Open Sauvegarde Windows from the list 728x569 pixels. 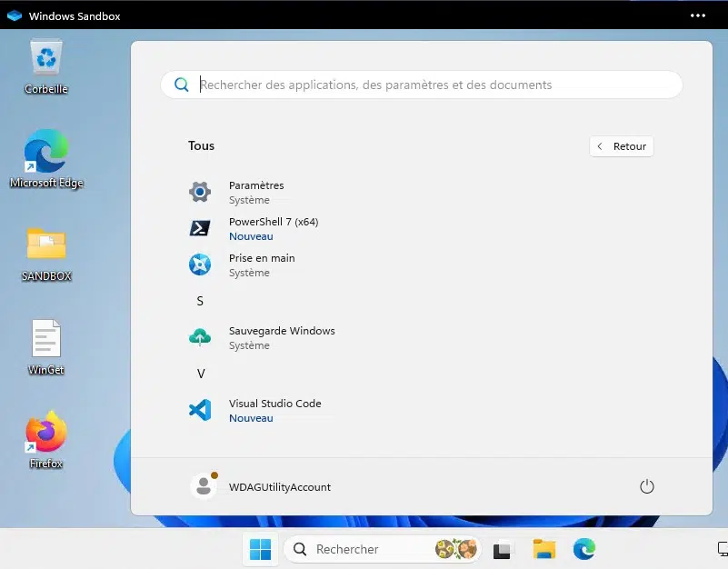(x=282, y=337)
